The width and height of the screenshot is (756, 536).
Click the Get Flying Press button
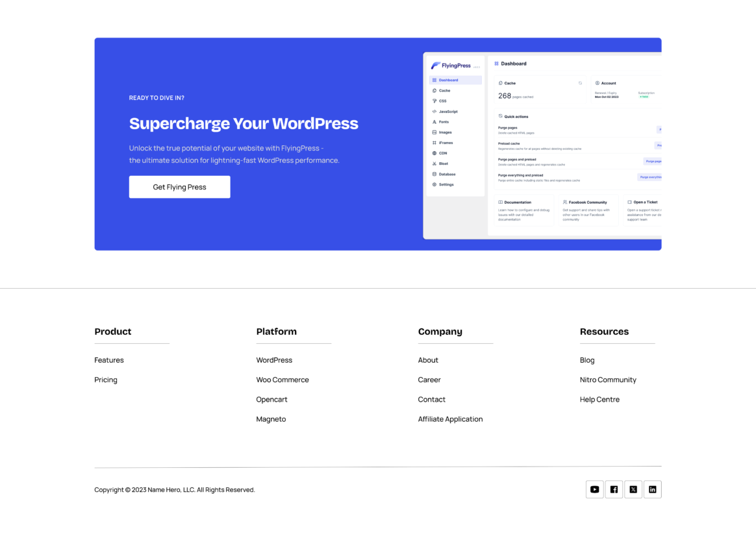point(179,187)
